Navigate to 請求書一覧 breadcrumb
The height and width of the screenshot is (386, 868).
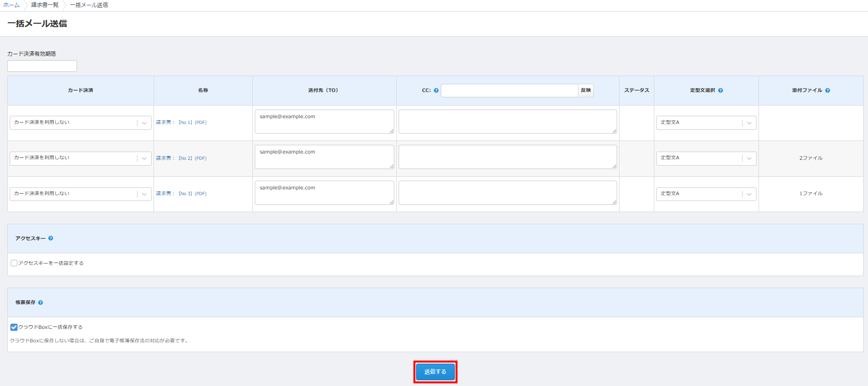pos(45,5)
